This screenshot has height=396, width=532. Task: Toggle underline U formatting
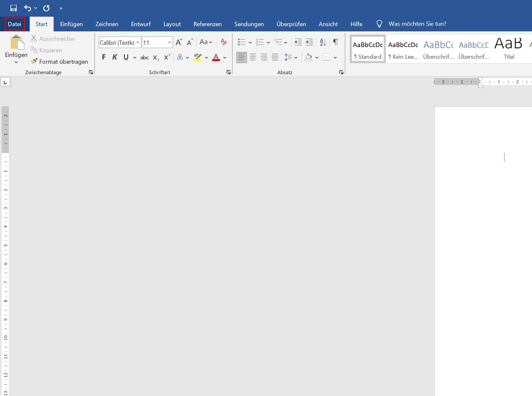point(126,57)
